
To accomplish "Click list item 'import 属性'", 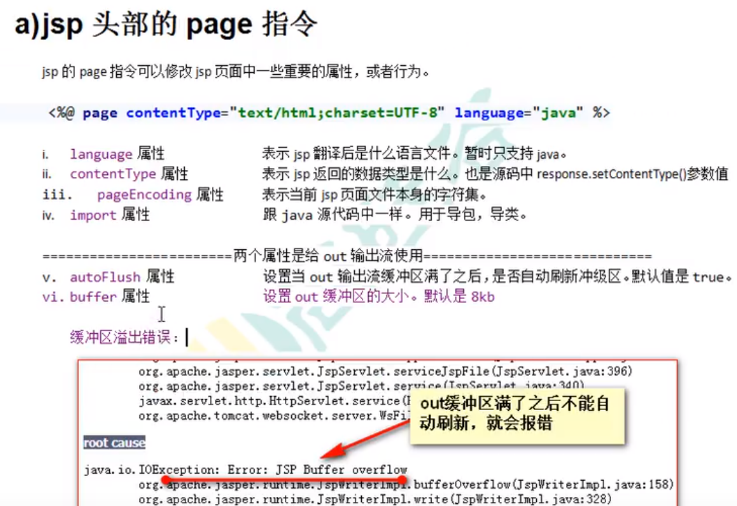I will [110, 215].
